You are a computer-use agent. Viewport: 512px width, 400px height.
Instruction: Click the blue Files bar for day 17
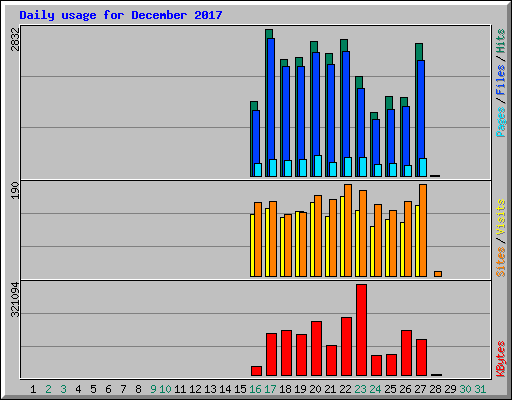271,99
